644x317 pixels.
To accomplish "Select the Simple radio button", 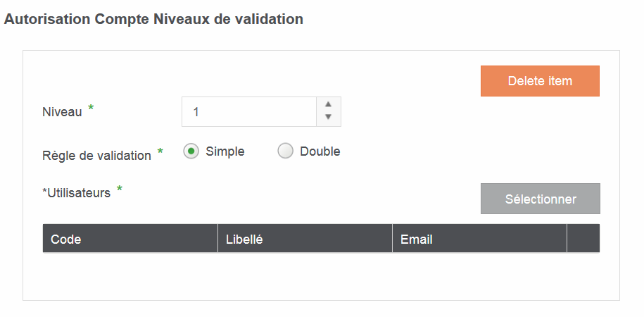I will [191, 151].
